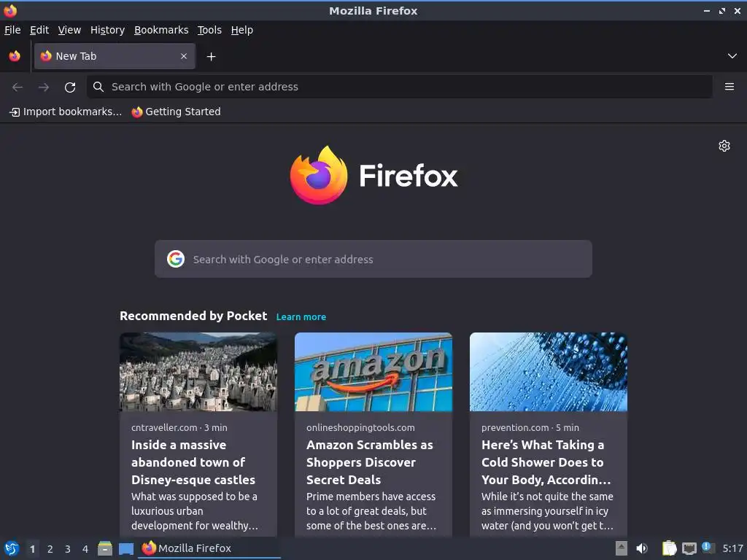The height and width of the screenshot is (560, 747).
Task: Click the taskbar clock showing 5:17
Action: click(x=732, y=548)
